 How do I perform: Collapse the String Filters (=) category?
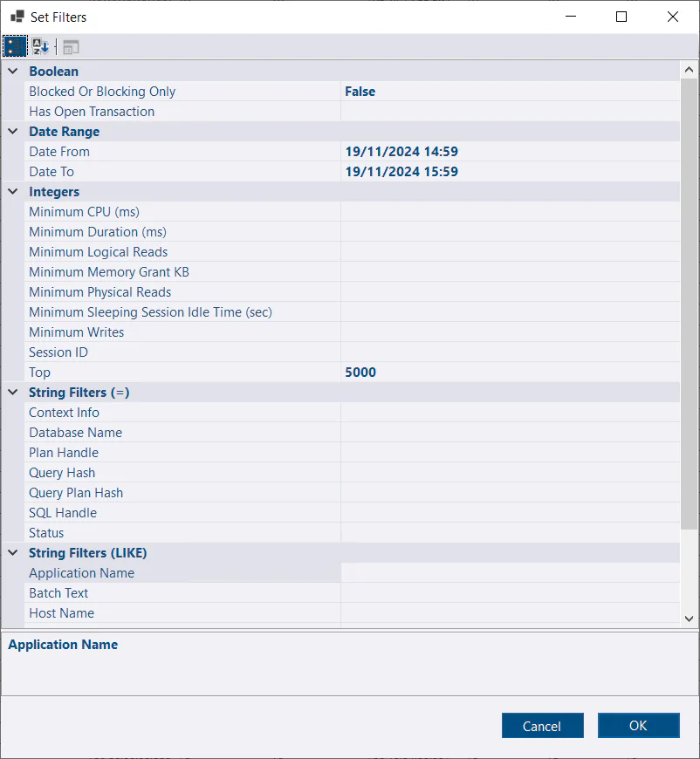13,392
